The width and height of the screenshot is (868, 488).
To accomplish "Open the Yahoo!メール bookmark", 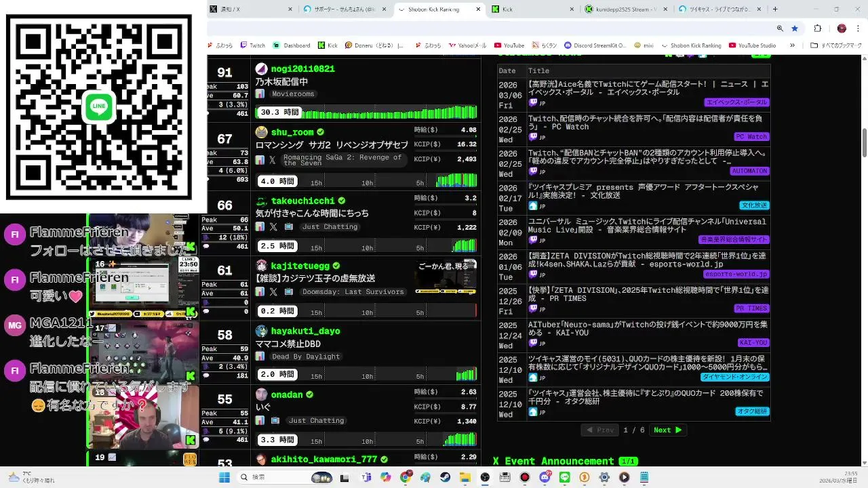I will pyautogui.click(x=467, y=45).
